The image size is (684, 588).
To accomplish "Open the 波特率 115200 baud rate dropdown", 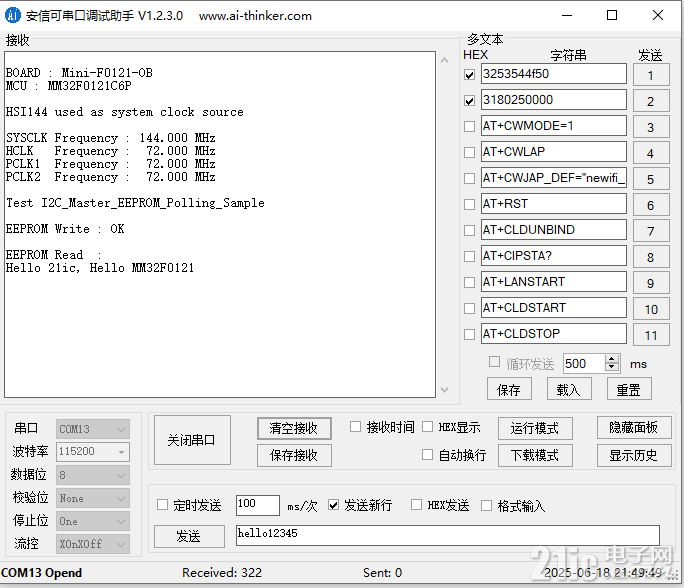I will pyautogui.click(x=92, y=451).
